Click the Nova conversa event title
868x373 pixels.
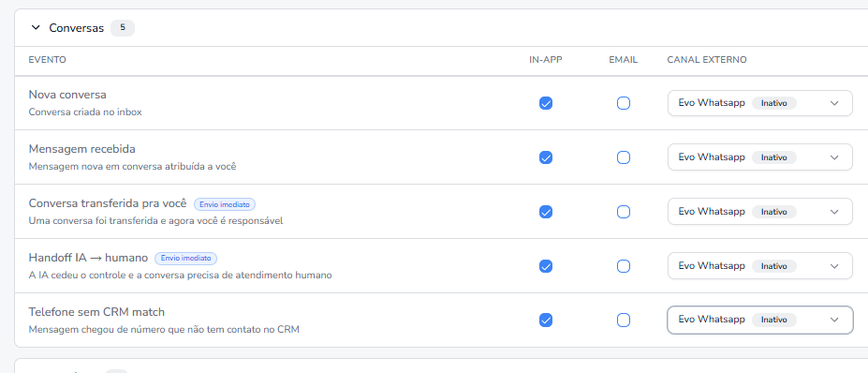pyautogui.click(x=67, y=95)
